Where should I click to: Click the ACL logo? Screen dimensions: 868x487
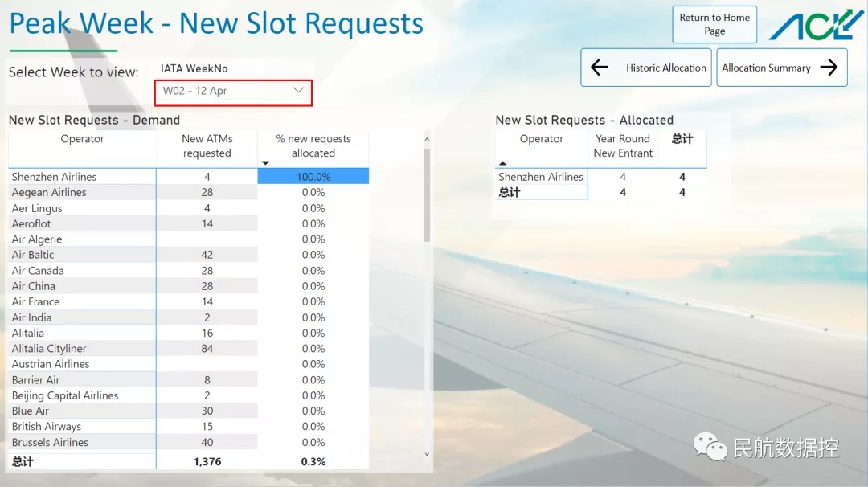click(815, 25)
